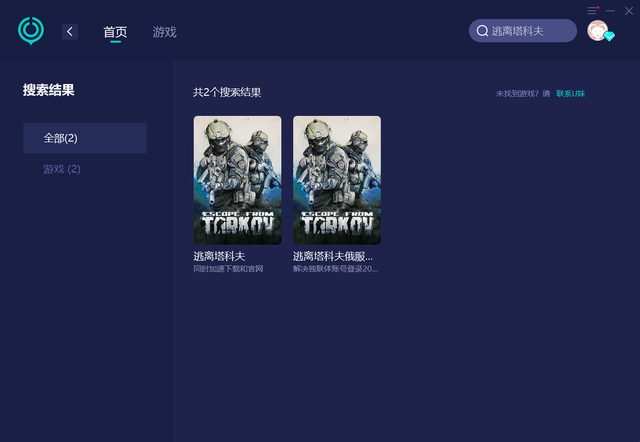
Task: Close the application window
Action: pos(629,11)
